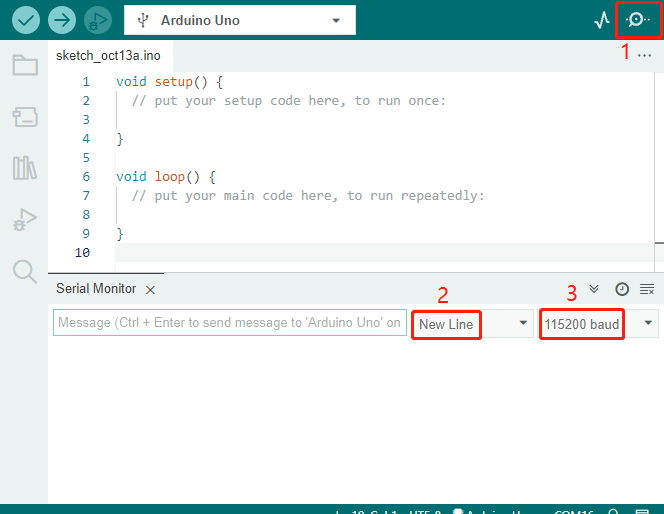Open the Serial Monitor magnifier icon
Screen dimensions: 664x514
(638, 19)
